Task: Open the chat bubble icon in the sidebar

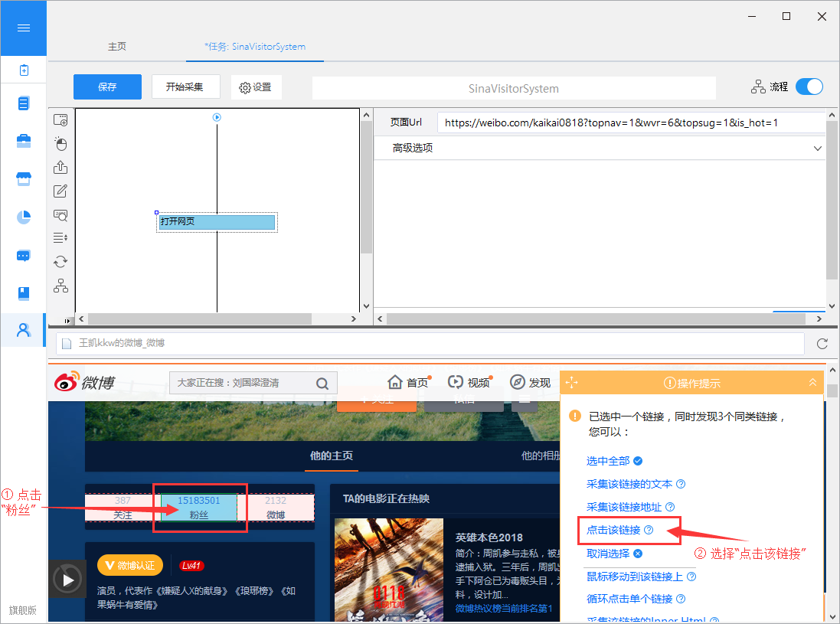Action: (24, 256)
